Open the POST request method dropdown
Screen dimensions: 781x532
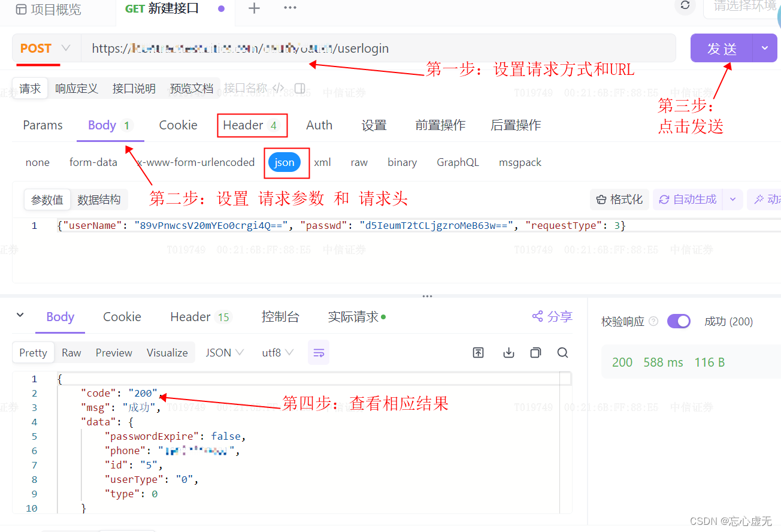[46, 49]
